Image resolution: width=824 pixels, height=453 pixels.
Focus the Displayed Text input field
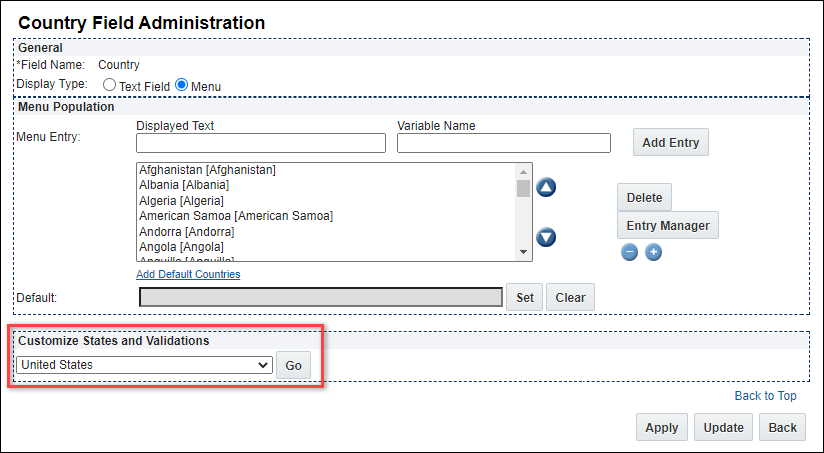tap(261, 143)
